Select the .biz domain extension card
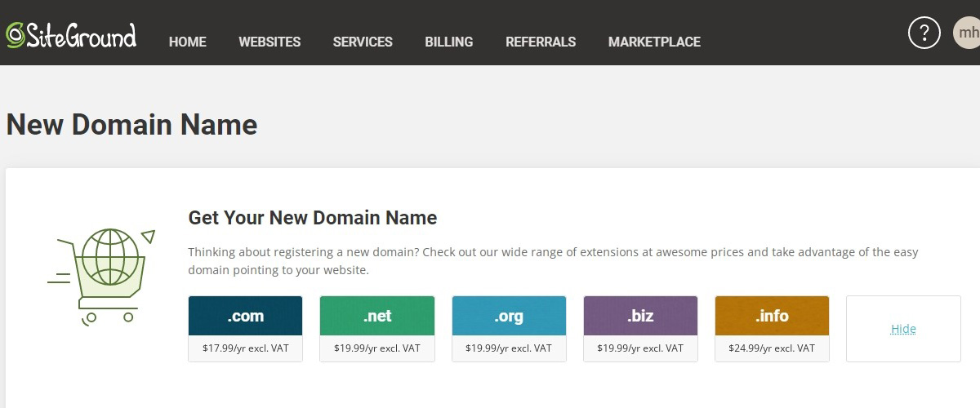The image size is (980, 408). (640, 329)
